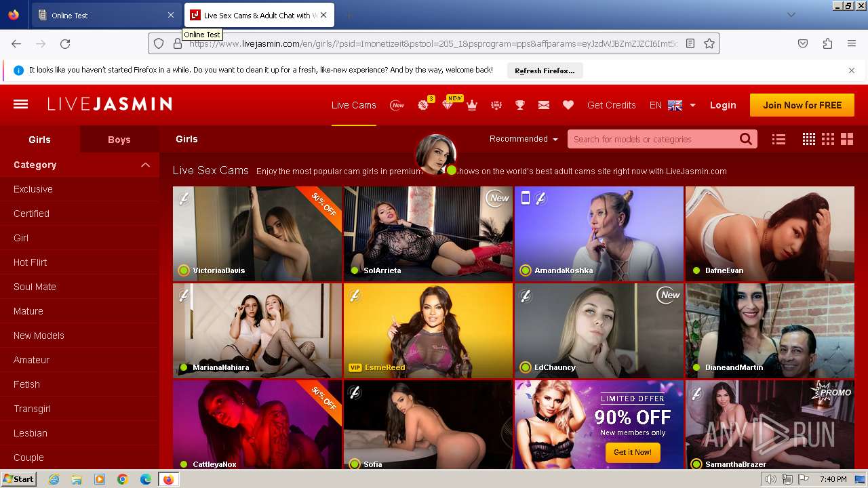
Task: Toggle Firefox reader view icon
Action: click(690, 43)
